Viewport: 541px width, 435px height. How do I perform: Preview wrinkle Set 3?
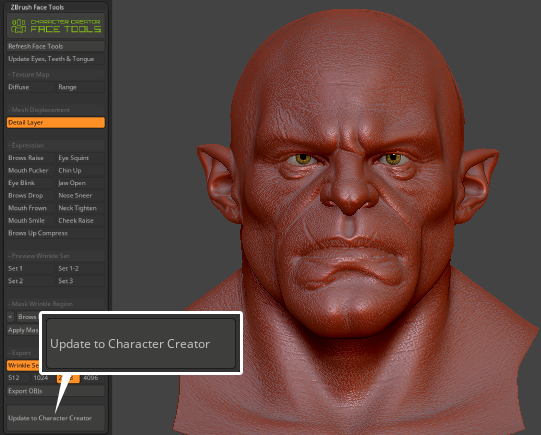click(80, 281)
